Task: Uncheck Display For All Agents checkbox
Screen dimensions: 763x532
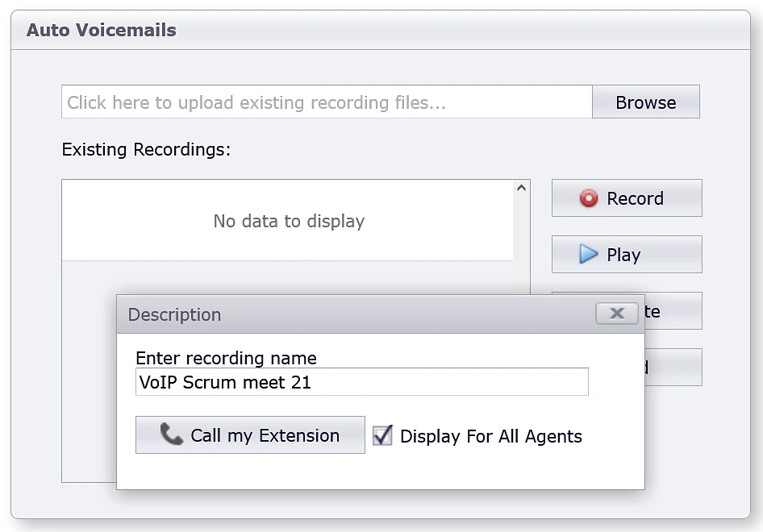Action: 382,435
